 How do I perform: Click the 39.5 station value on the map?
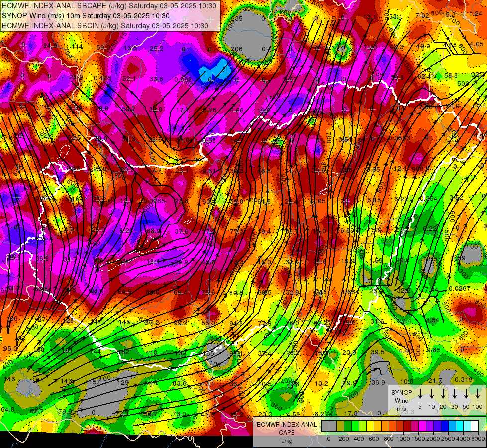click(378, 352)
